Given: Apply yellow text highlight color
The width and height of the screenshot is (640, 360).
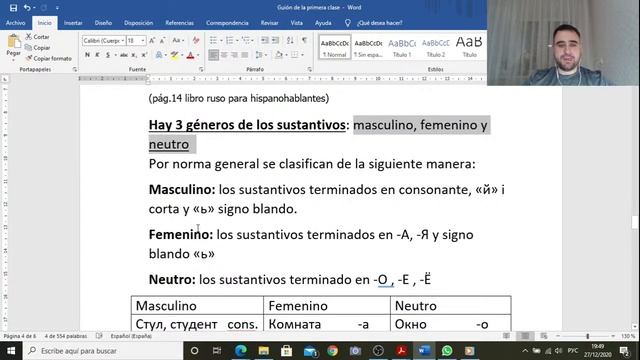Looking at the screenshot, I should tap(175, 55).
